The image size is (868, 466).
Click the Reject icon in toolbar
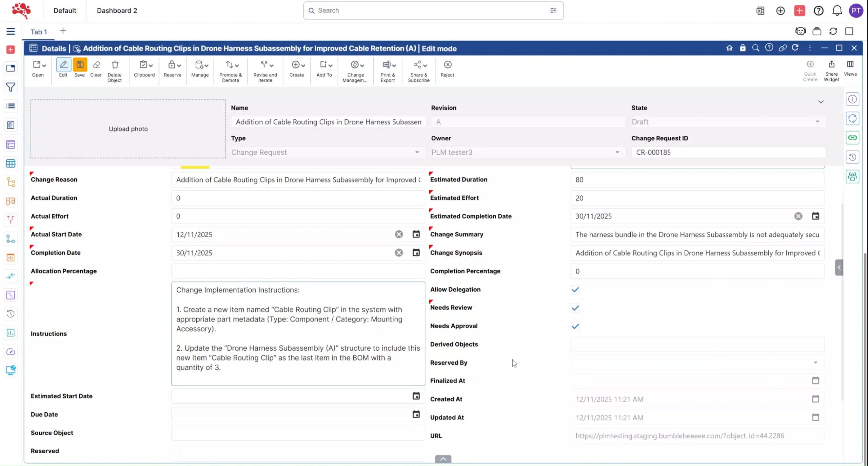click(447, 65)
